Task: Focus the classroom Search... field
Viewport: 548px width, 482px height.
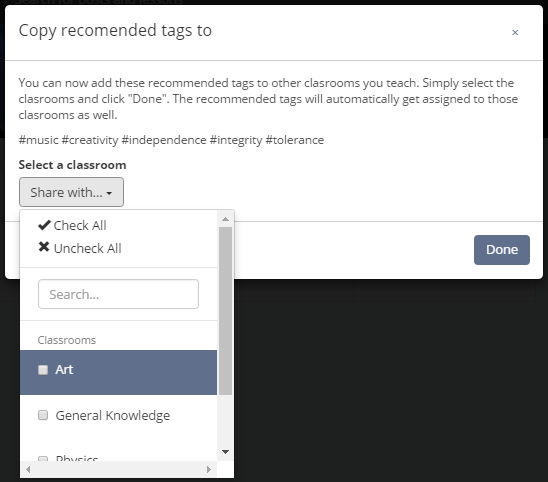Action: [118, 294]
